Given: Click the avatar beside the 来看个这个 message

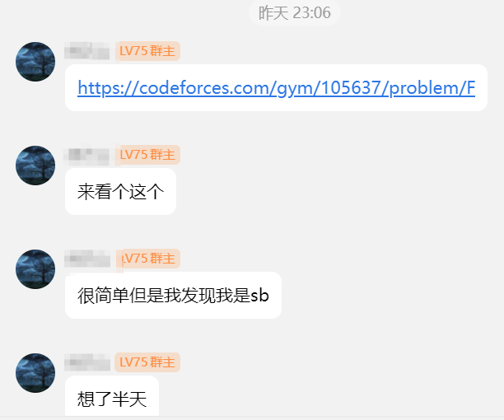Looking at the screenshot, I should (35, 166).
